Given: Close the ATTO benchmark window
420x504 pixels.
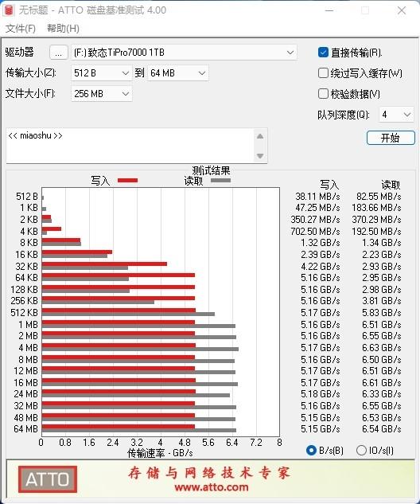Looking at the screenshot, I should [402, 10].
